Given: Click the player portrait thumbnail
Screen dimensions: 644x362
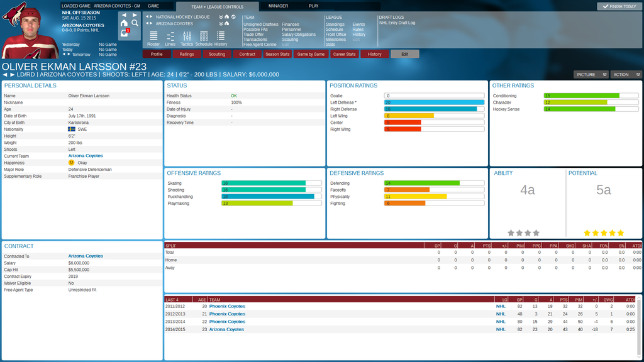Looking at the screenshot, I should tap(30, 34).
